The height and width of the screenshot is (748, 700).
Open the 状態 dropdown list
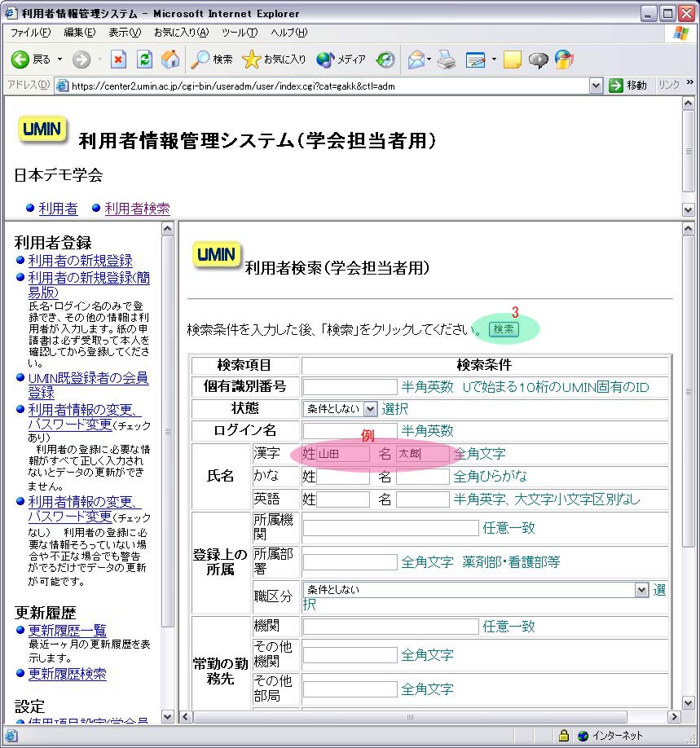370,409
